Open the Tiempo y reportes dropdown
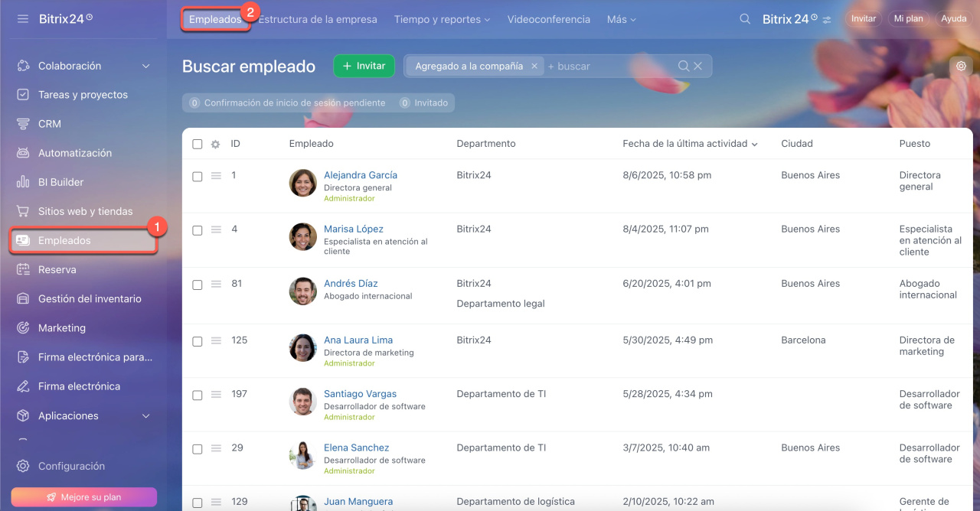This screenshot has width=980, height=511. [442, 19]
